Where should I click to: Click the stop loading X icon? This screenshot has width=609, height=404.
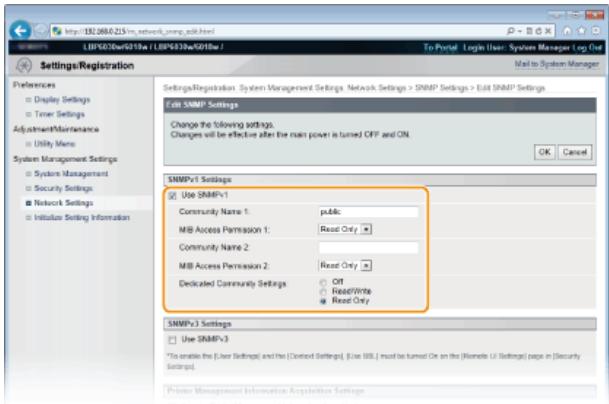coord(548,31)
